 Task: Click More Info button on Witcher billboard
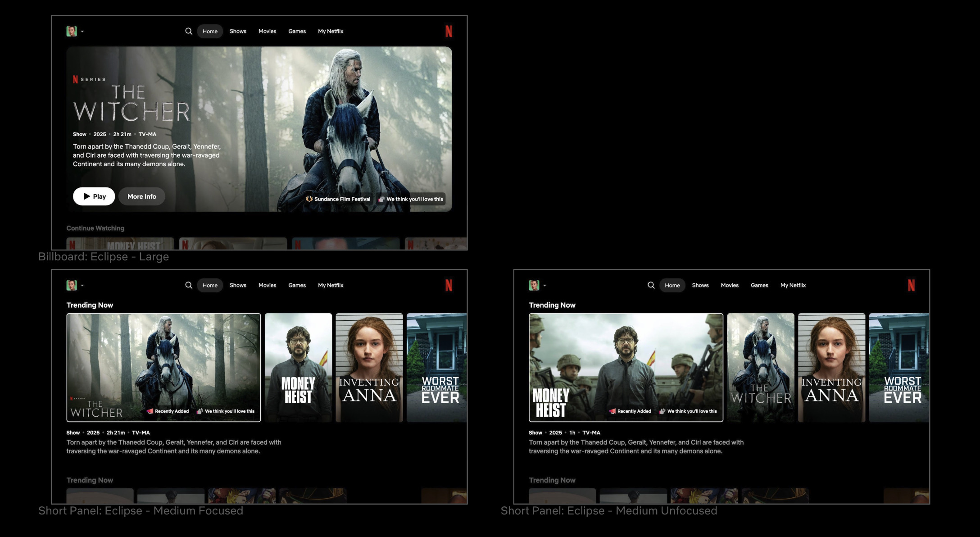pos(142,196)
